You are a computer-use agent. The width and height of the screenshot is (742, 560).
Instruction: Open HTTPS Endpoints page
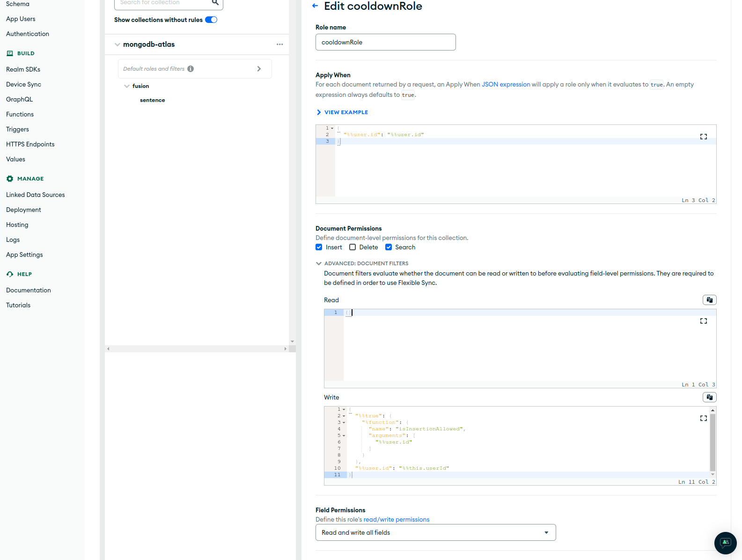[x=30, y=144]
